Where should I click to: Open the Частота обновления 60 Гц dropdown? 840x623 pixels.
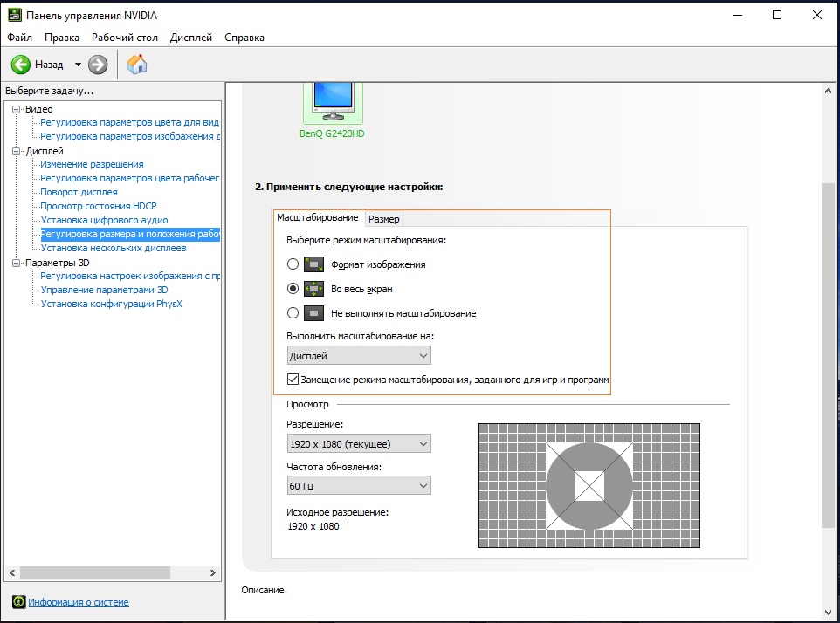coord(359,485)
